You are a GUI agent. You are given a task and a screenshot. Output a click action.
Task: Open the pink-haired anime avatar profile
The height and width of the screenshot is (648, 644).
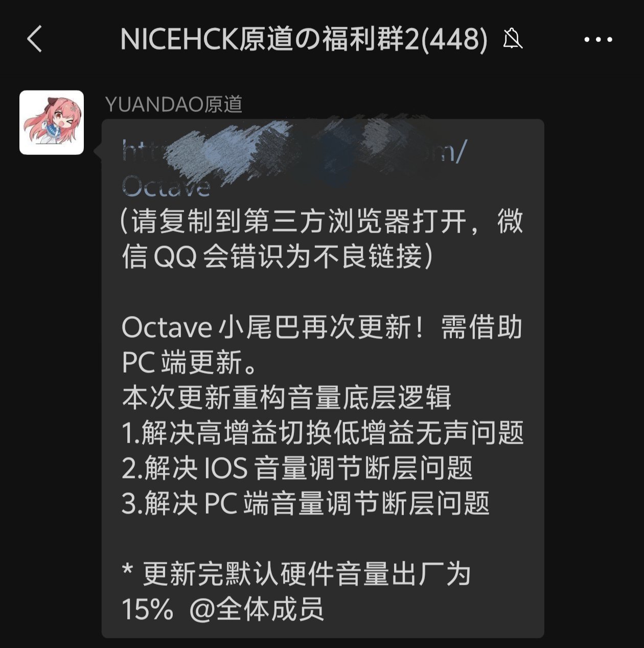point(52,123)
